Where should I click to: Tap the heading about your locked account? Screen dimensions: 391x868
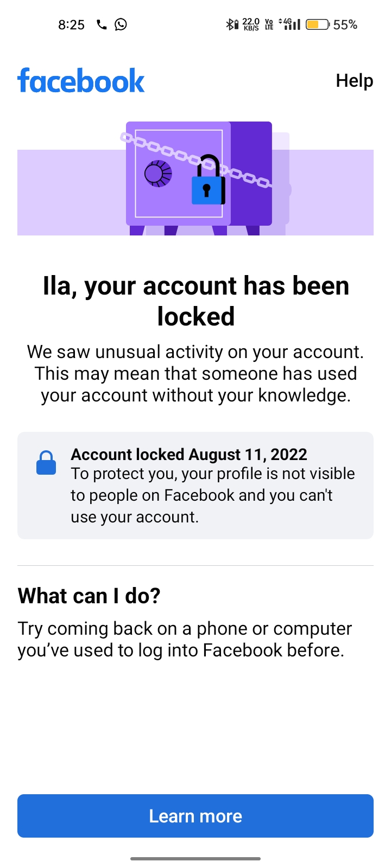tap(195, 301)
